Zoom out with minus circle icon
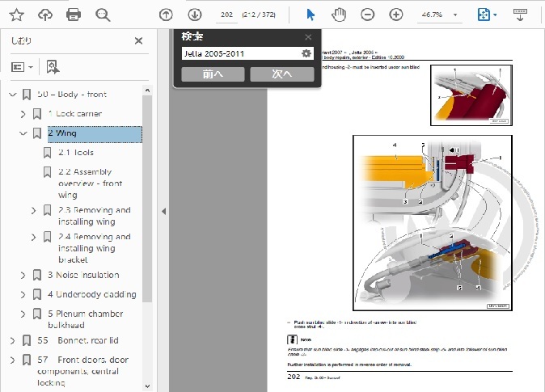545x392 pixels. click(367, 15)
